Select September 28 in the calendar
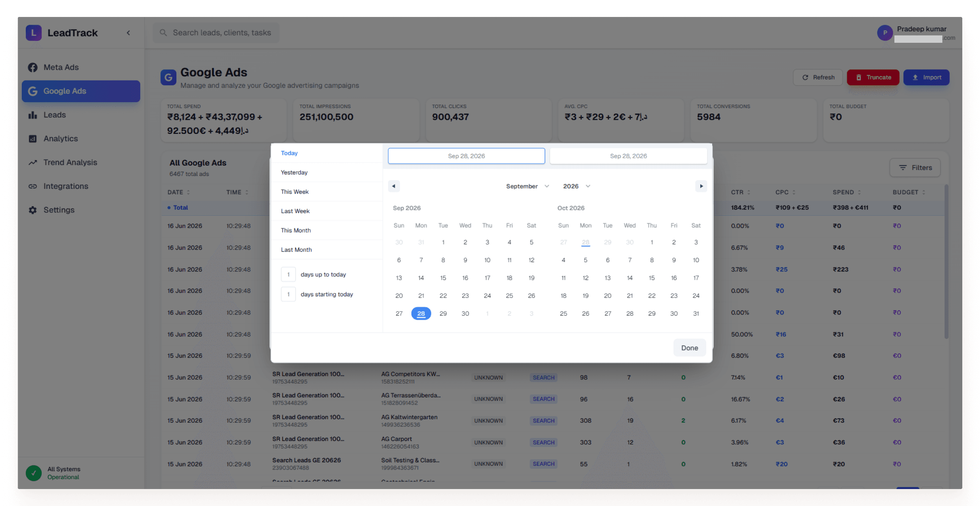This screenshot has height=506, width=980. [421, 313]
